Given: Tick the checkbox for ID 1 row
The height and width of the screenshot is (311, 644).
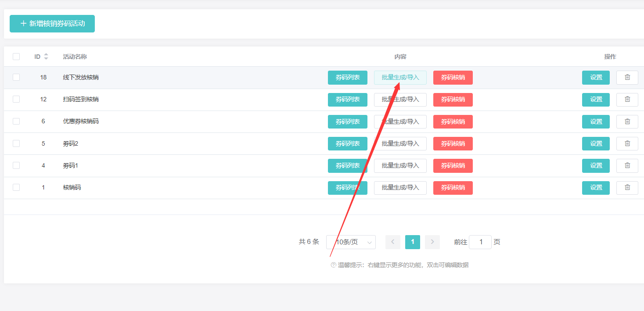Looking at the screenshot, I should coord(16,187).
